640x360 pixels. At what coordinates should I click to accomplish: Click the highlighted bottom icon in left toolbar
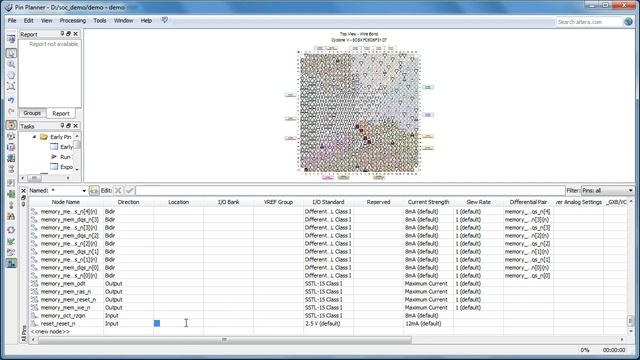click(11, 263)
